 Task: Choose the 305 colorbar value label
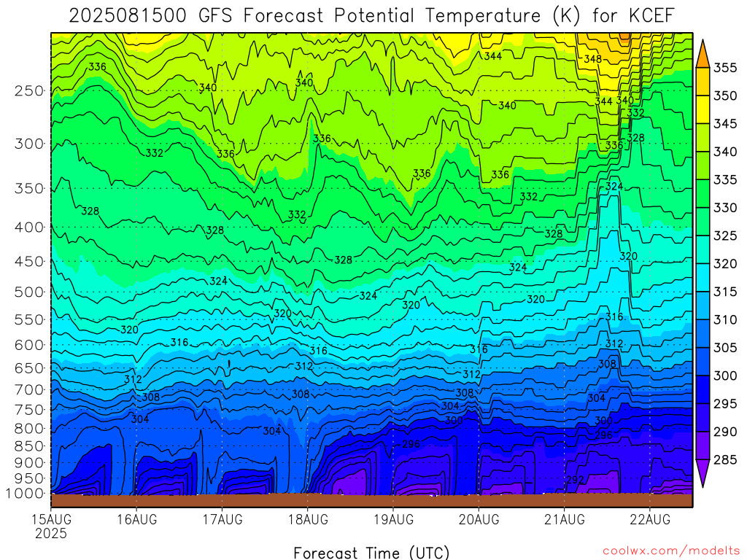pyautogui.click(x=725, y=348)
